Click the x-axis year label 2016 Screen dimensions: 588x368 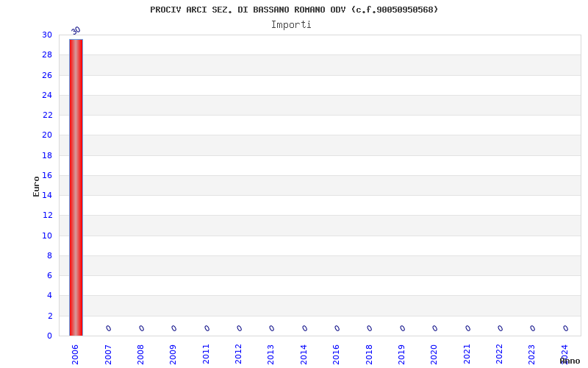[x=337, y=355]
